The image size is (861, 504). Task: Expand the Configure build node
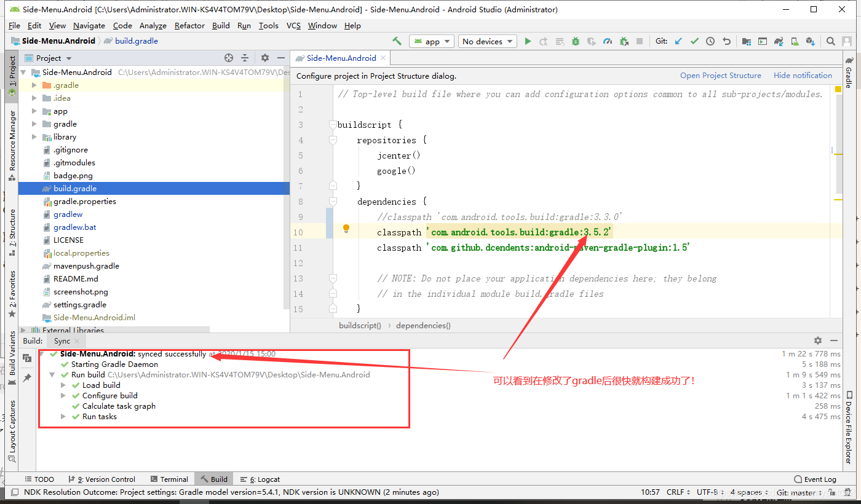[x=63, y=396]
